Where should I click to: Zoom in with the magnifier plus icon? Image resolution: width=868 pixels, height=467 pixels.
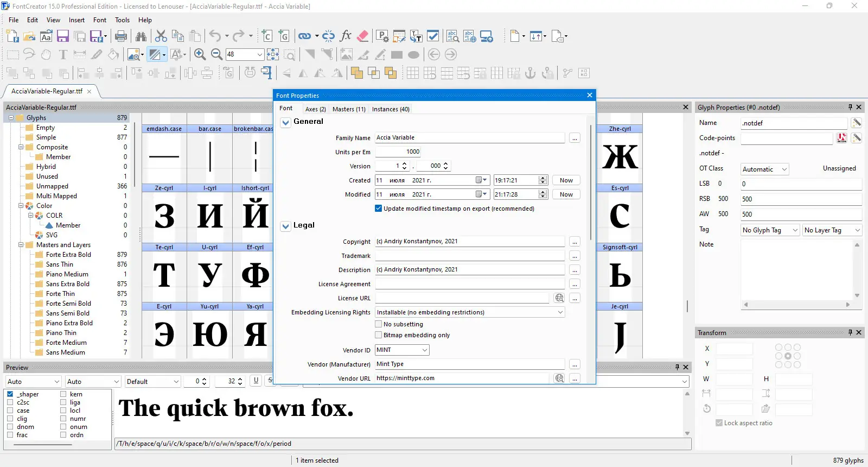click(200, 54)
